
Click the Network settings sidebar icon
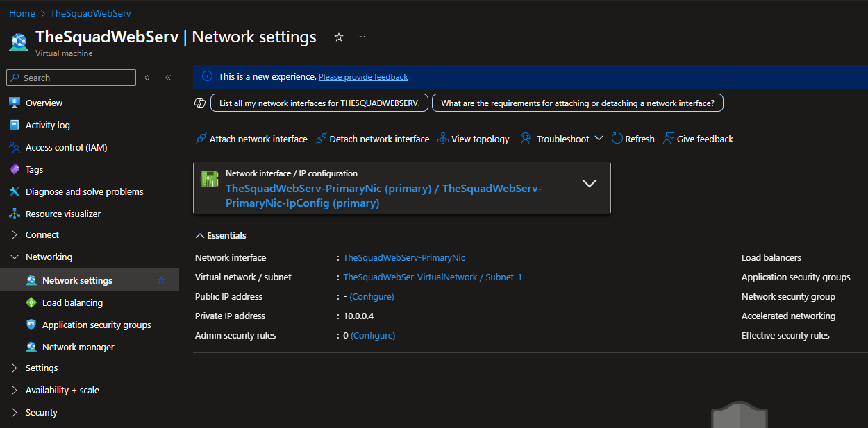tap(31, 280)
